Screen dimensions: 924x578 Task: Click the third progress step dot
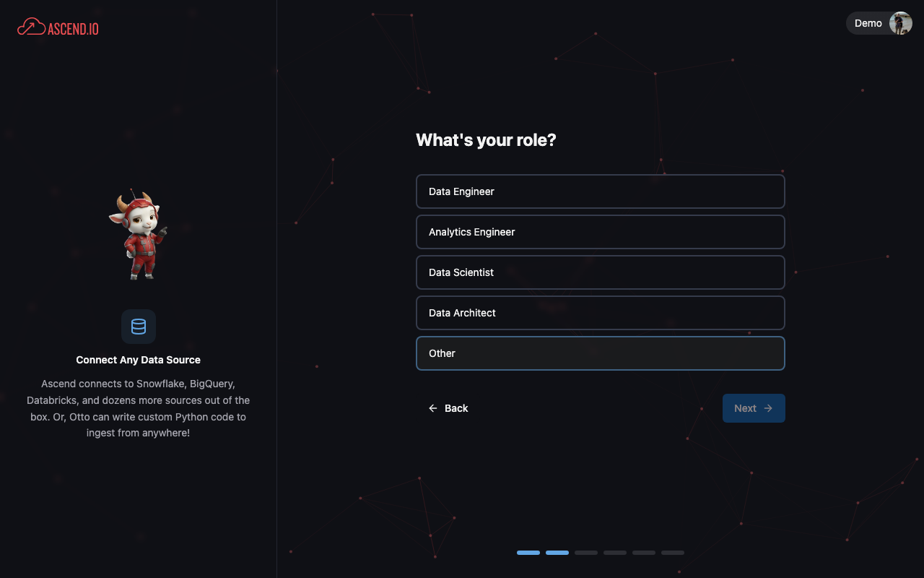586,552
